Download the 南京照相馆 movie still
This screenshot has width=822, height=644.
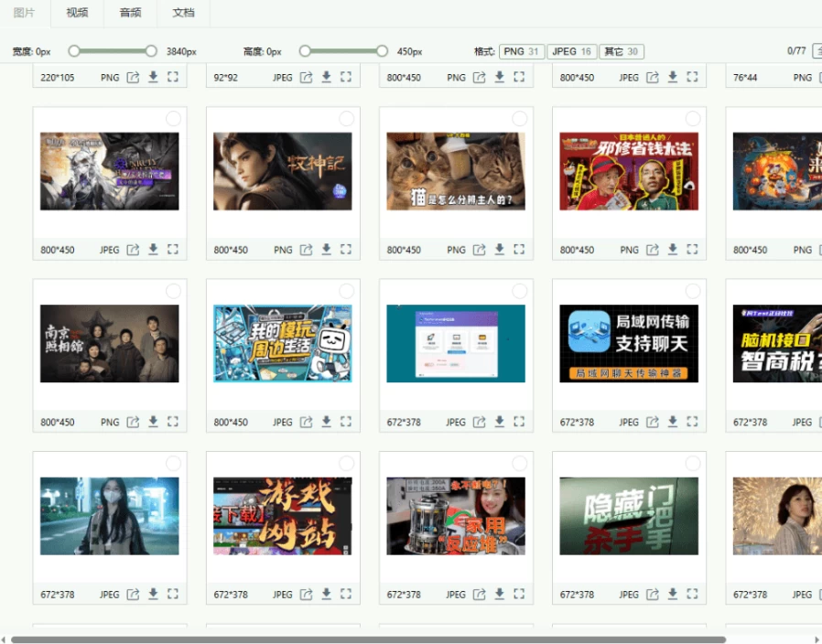pyautogui.click(x=153, y=423)
